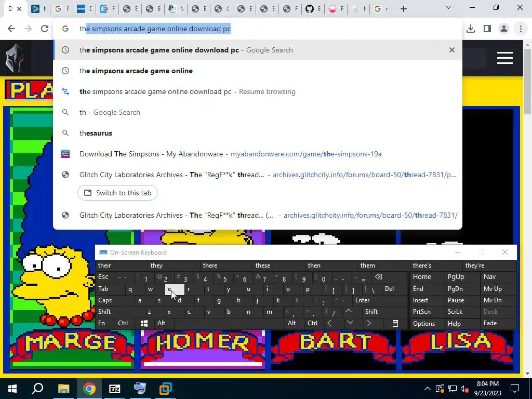
Task: Open the 7-Zip taskbar icon
Action: (115, 389)
